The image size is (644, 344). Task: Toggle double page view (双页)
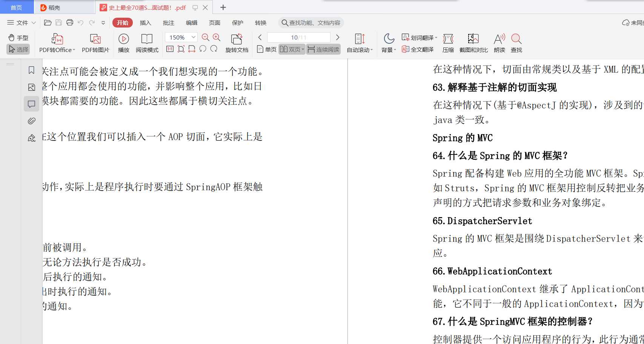coord(292,49)
